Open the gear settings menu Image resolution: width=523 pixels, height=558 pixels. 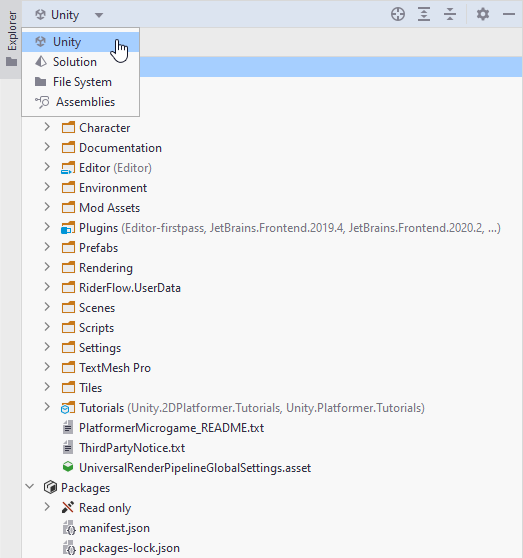coord(483,15)
